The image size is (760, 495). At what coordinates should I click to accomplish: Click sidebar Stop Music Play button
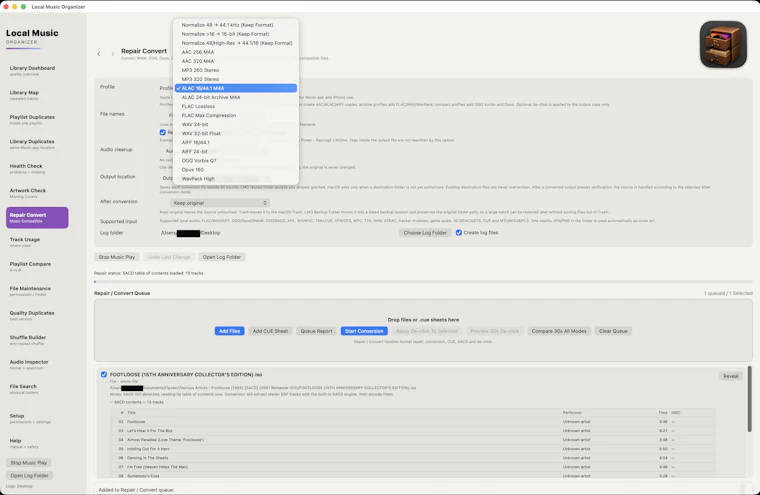pyautogui.click(x=29, y=463)
